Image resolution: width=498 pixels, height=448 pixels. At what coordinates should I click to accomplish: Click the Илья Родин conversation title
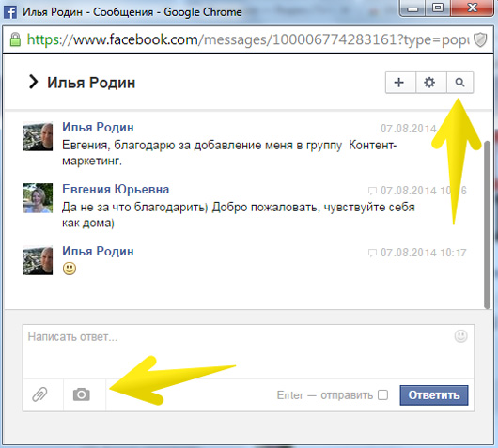pyautogui.click(x=91, y=83)
